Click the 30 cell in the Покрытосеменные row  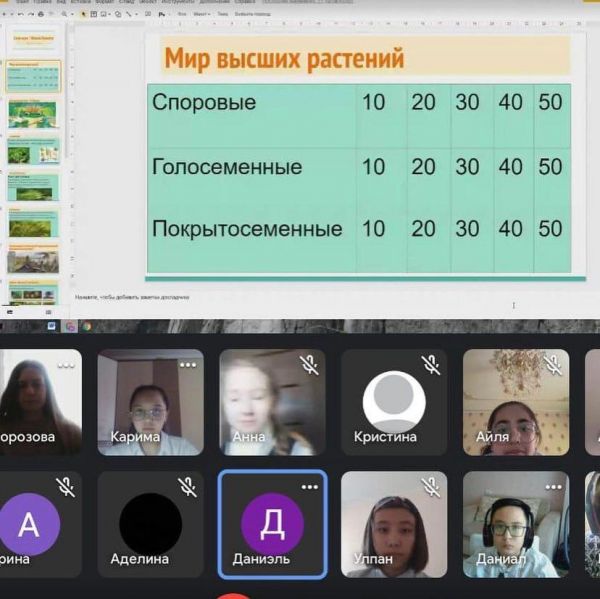coord(467,228)
